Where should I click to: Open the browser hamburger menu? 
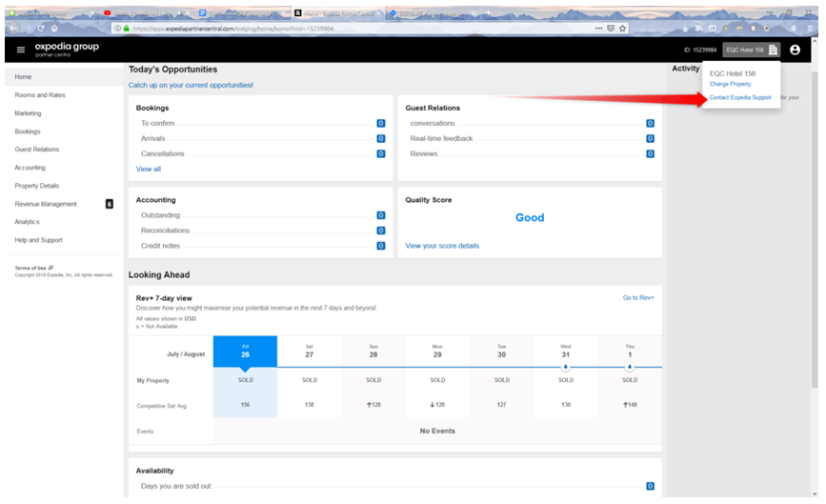(x=810, y=29)
